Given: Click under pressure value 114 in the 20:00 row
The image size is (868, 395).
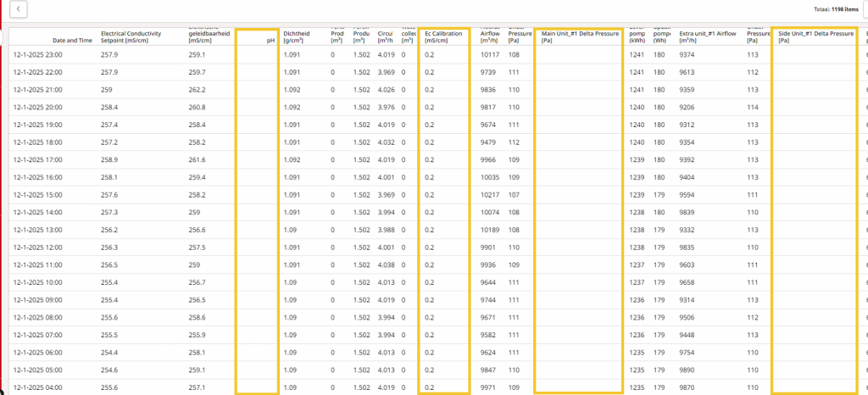Looking at the screenshot, I should tap(753, 108).
